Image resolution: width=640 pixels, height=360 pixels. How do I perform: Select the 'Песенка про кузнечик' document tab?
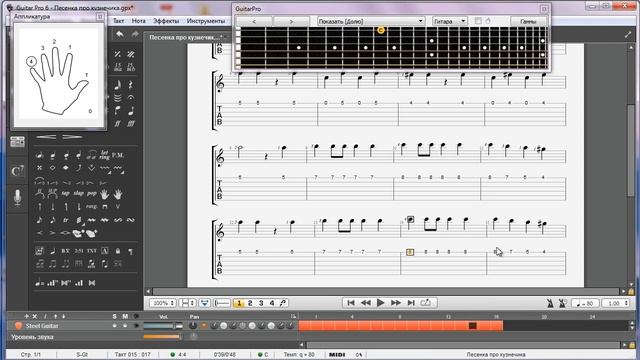point(188,37)
